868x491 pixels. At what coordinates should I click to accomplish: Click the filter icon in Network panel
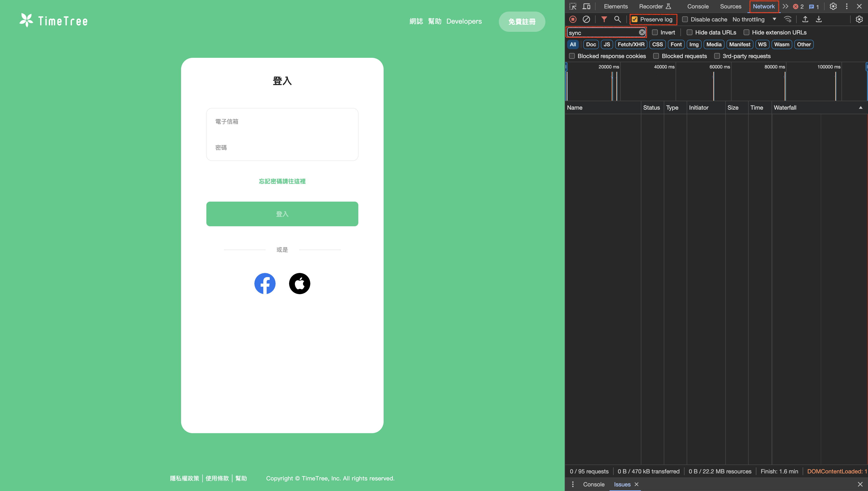[603, 19]
